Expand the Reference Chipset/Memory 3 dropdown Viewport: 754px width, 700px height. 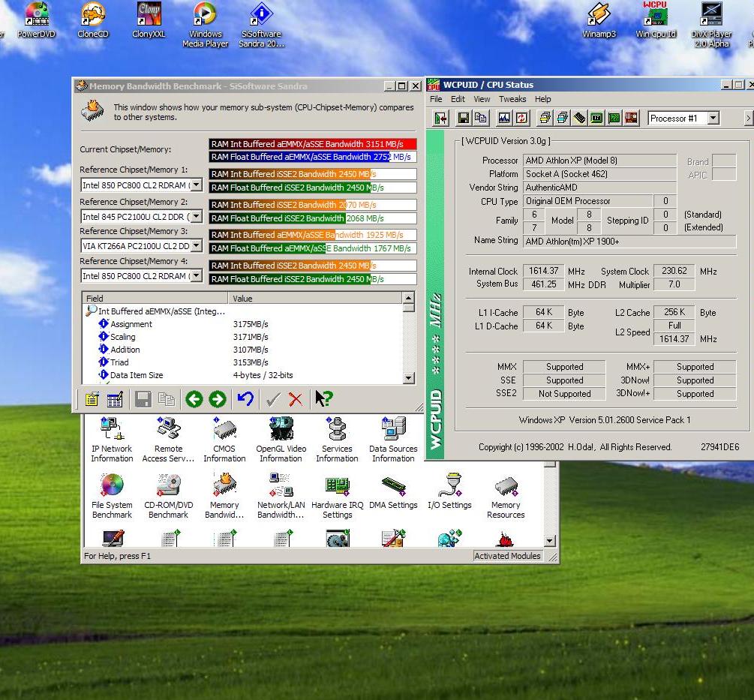click(197, 245)
